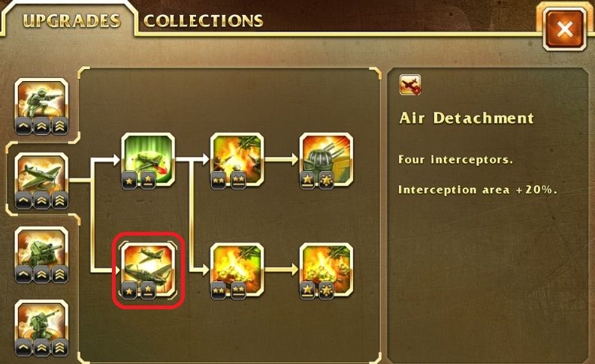Choose the green plane with red arrow upgrade
Viewport: 595px width, 364px height.
(148, 161)
